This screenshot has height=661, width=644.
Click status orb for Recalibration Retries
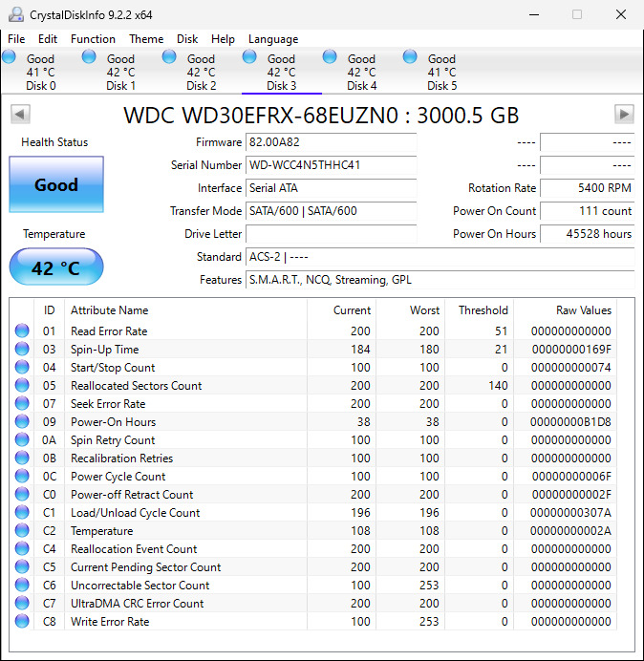coord(22,458)
